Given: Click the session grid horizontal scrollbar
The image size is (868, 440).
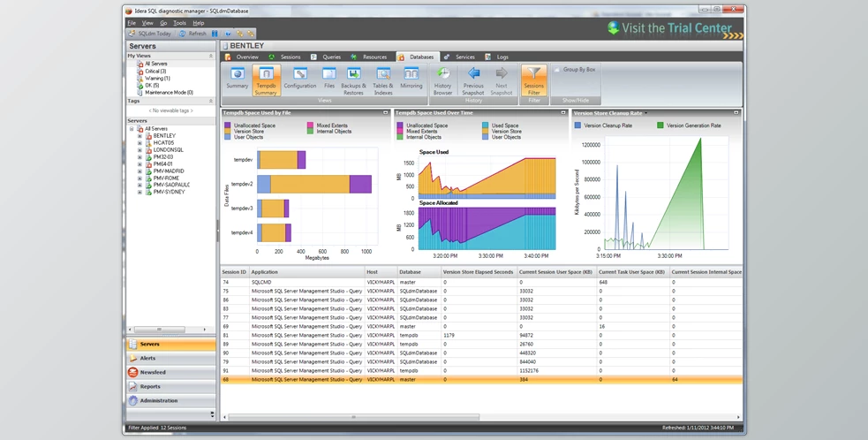Looking at the screenshot, I should (353, 417).
